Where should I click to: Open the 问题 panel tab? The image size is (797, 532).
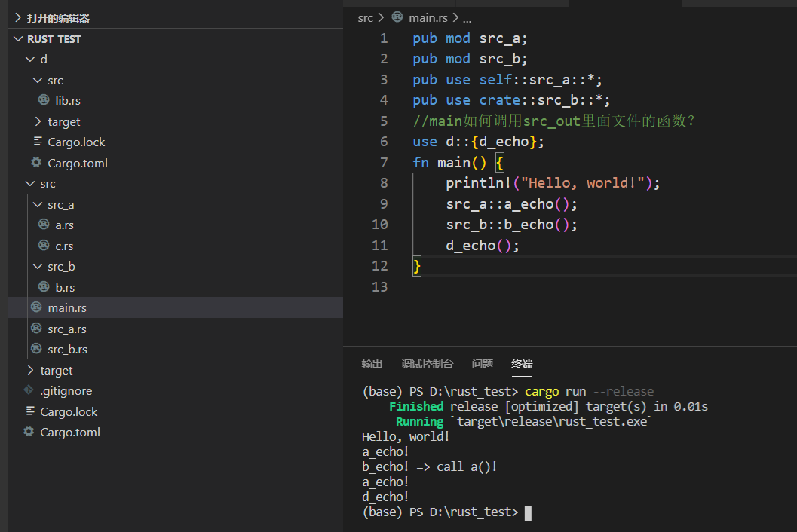click(x=482, y=363)
